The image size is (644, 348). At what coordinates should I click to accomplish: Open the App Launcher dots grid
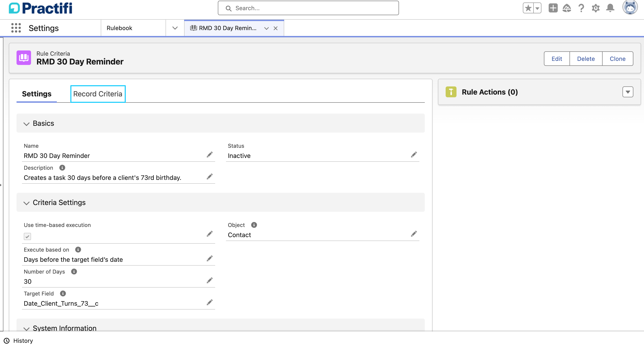[x=16, y=28]
